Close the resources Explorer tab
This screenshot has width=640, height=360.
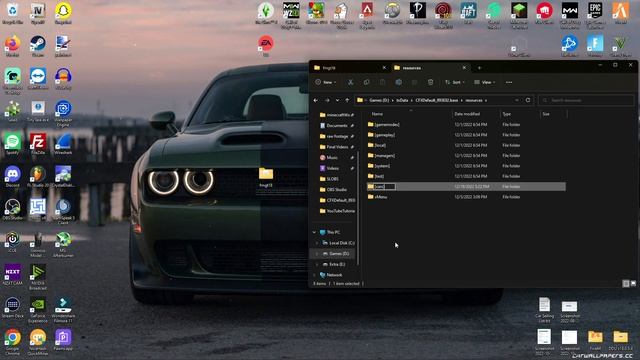pos(464,68)
